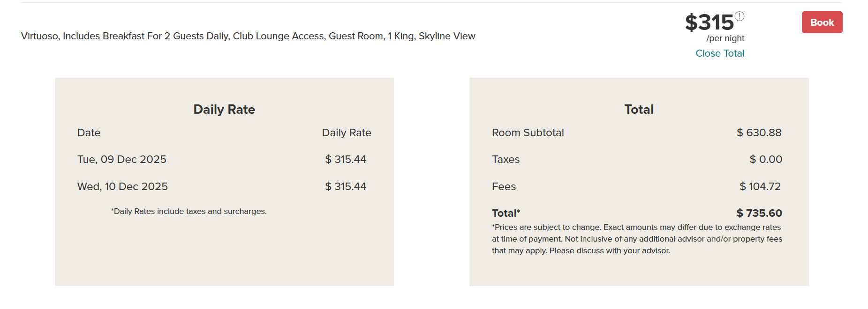Click the $315.44 rate for Wednesday
Viewport: 868px width, 309px height.
tap(346, 187)
